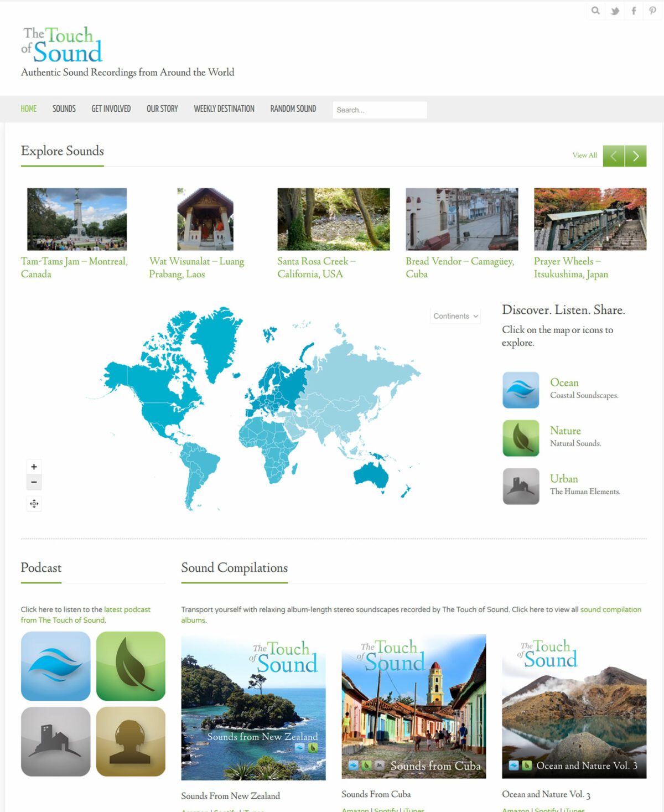Click the Santa Rosa Creek thumbnail
The width and height of the screenshot is (664, 812).
tap(334, 219)
